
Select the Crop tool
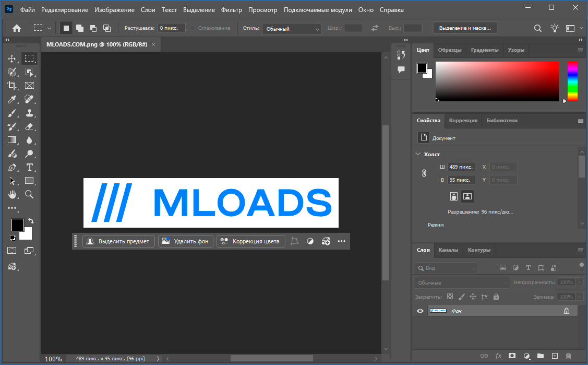[12, 86]
